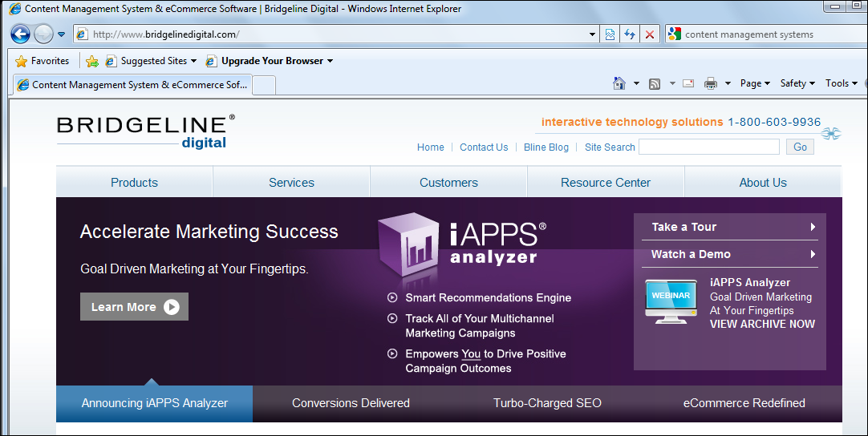868x436 pixels.
Task: Click the Site Search text field
Action: pos(709,147)
